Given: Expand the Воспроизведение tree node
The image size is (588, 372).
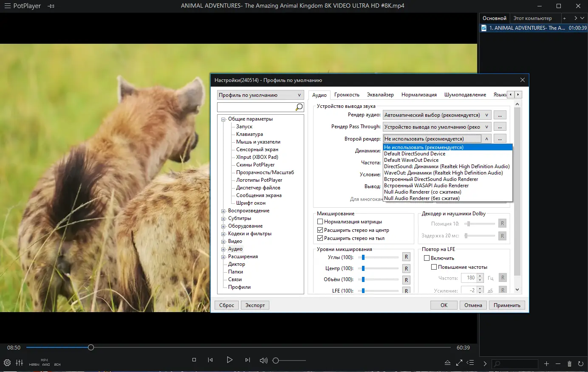Looking at the screenshot, I should [223, 211].
